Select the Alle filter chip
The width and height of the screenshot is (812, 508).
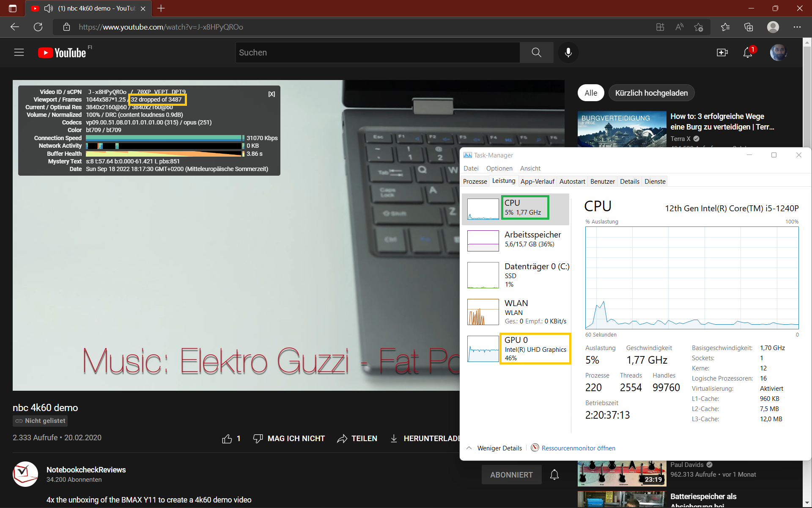tap(591, 93)
